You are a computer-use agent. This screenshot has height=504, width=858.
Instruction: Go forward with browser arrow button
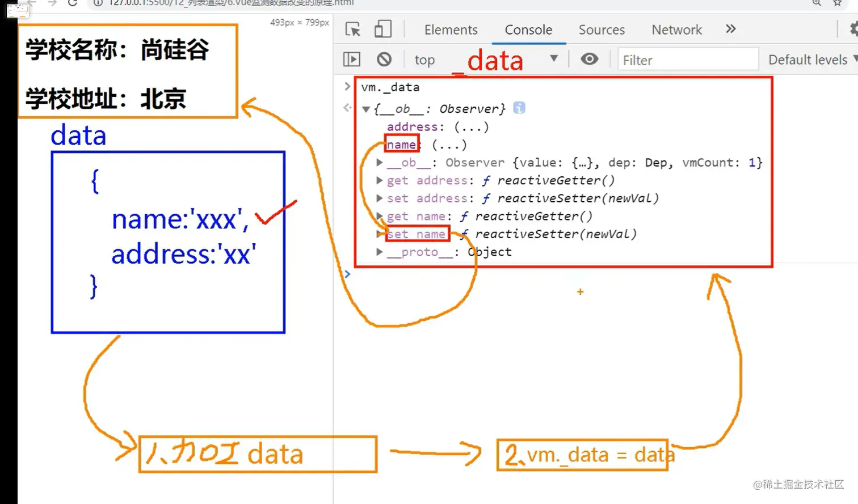tap(52, 3)
